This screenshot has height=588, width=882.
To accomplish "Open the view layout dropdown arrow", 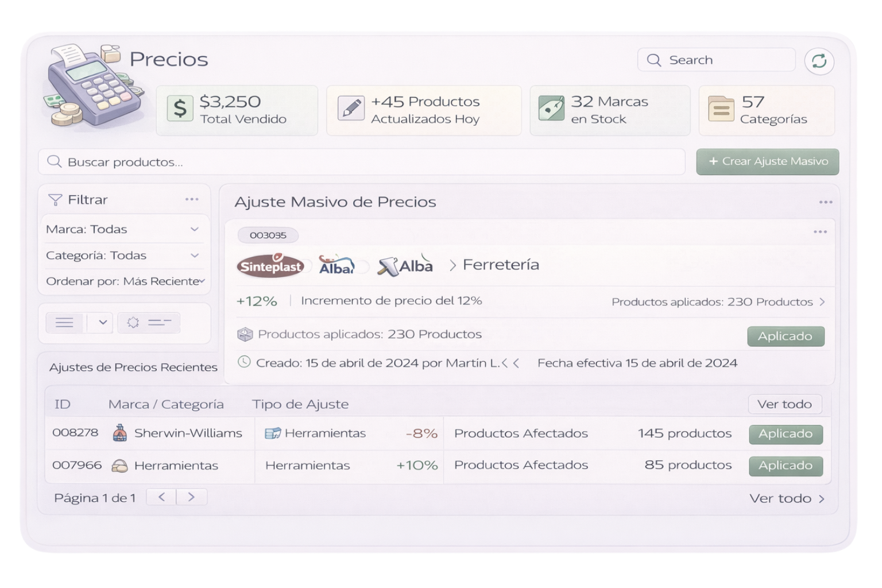I will tap(102, 323).
